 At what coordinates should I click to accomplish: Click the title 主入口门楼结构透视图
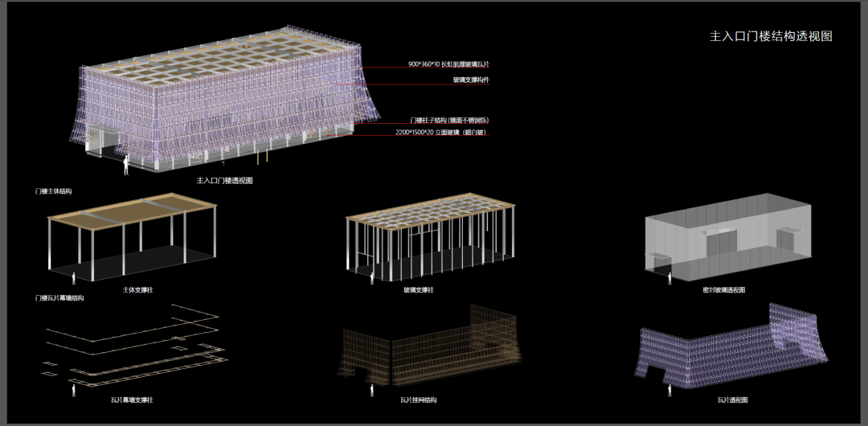pos(771,36)
